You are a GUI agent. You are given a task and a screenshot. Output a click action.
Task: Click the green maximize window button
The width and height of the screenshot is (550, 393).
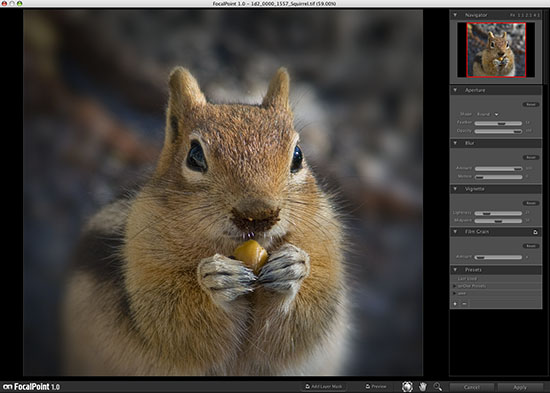(x=20, y=3)
